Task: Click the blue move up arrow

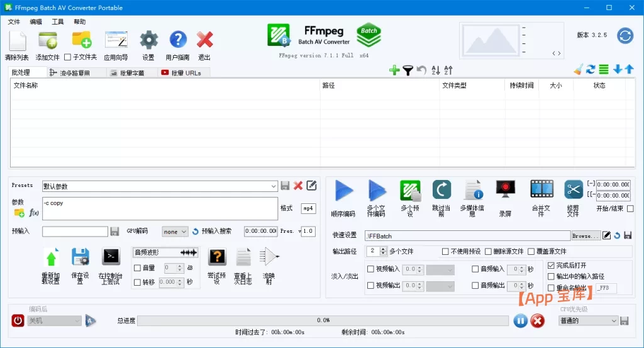Action: click(x=629, y=69)
